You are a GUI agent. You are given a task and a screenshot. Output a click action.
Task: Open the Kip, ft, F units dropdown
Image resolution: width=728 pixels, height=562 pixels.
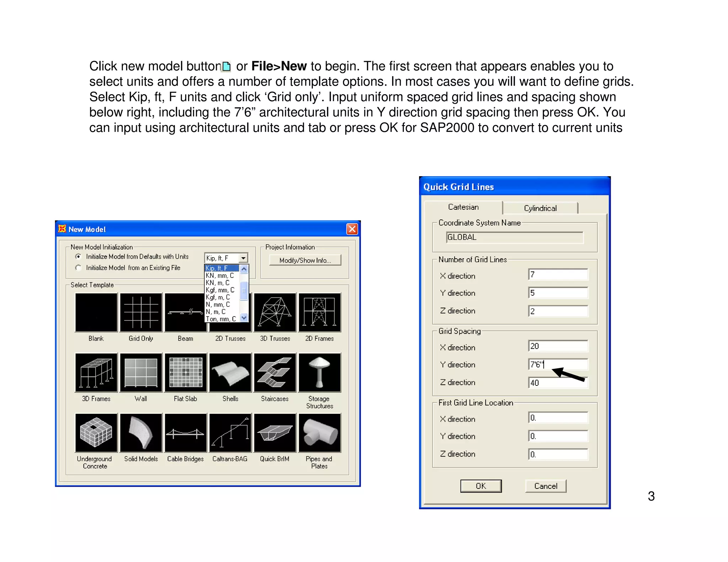(x=243, y=258)
